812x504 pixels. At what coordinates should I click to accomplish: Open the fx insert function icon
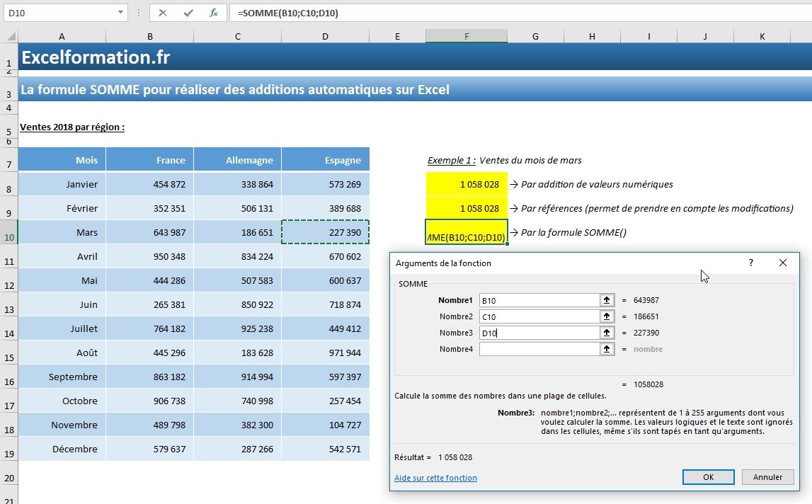click(x=213, y=13)
